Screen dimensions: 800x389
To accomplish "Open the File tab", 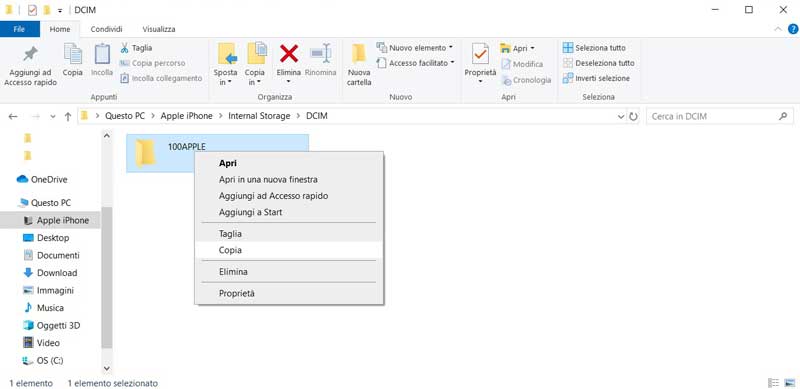I will [x=19, y=29].
